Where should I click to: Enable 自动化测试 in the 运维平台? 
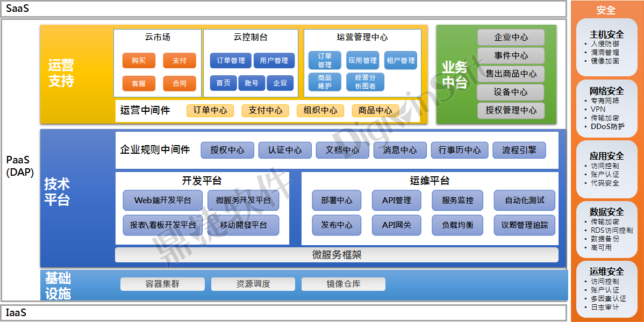click(x=524, y=201)
